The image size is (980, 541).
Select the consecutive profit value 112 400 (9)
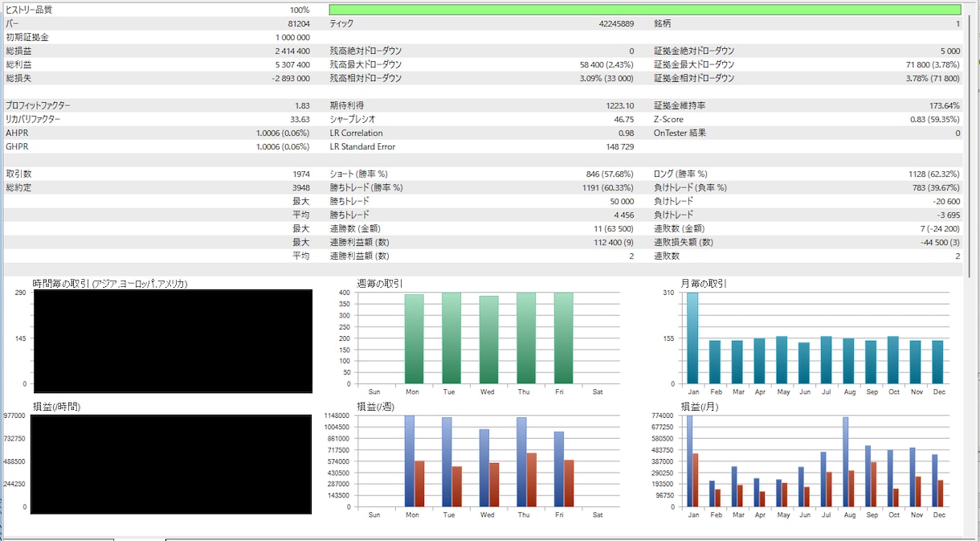pyautogui.click(x=615, y=242)
